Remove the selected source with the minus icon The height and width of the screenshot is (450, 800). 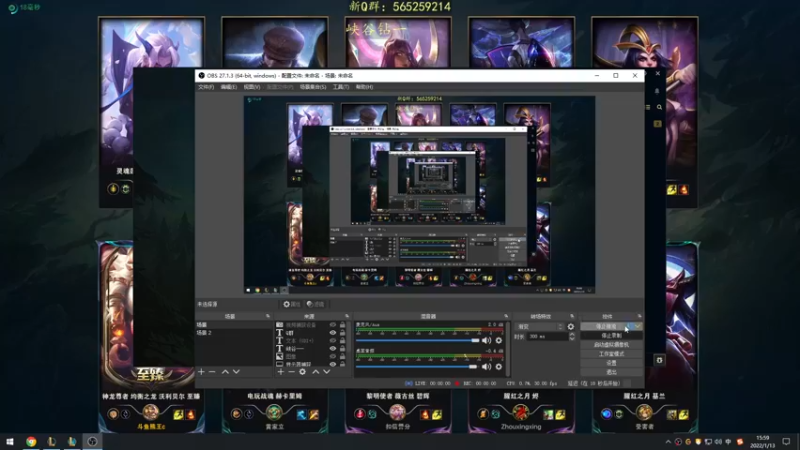pyautogui.click(x=291, y=372)
